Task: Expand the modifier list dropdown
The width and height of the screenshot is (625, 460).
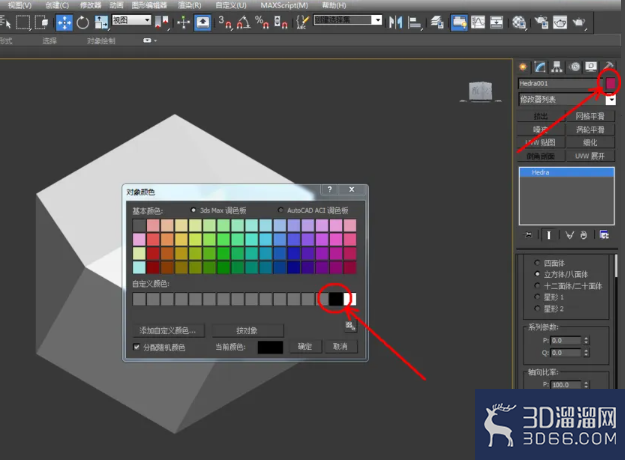Action: [x=611, y=99]
